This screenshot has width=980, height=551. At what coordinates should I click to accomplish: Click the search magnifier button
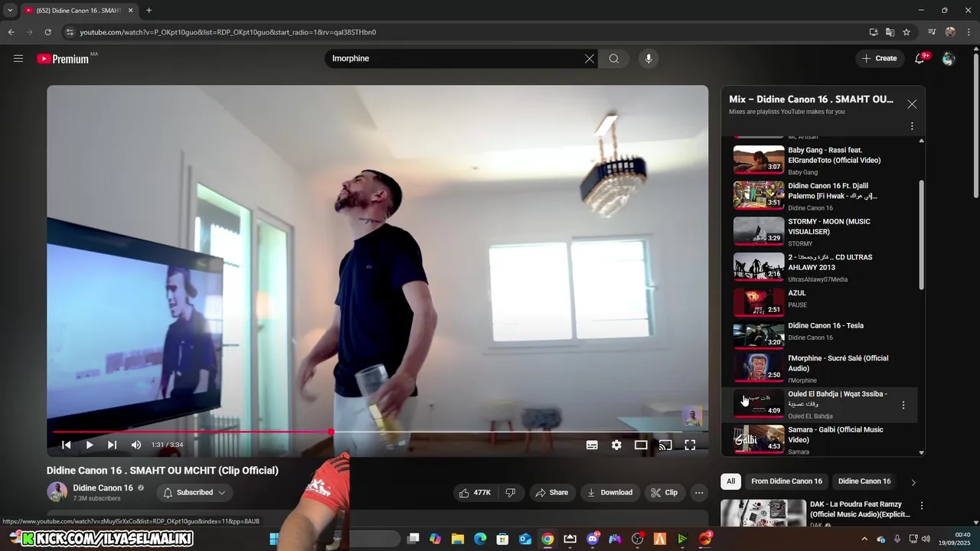(614, 59)
